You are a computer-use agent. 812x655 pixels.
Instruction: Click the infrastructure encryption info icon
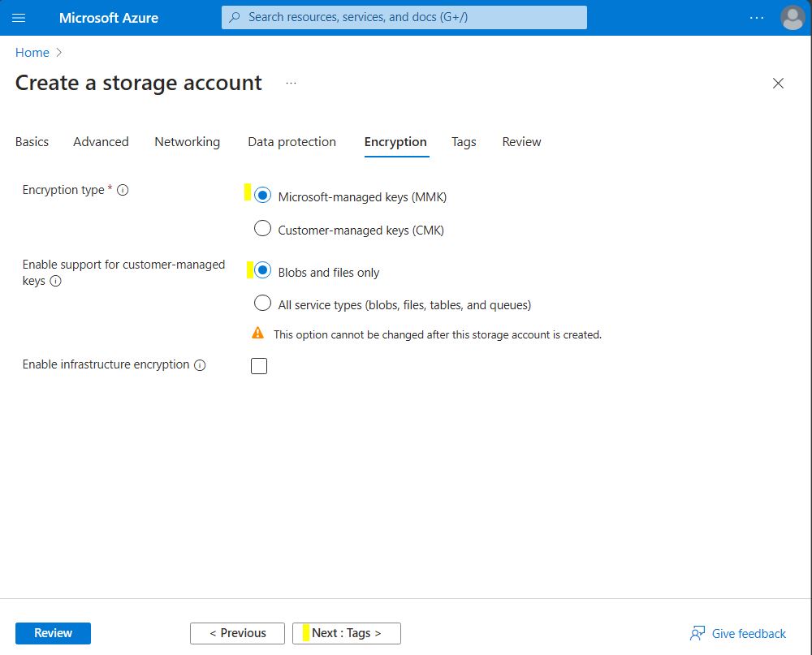(x=200, y=365)
